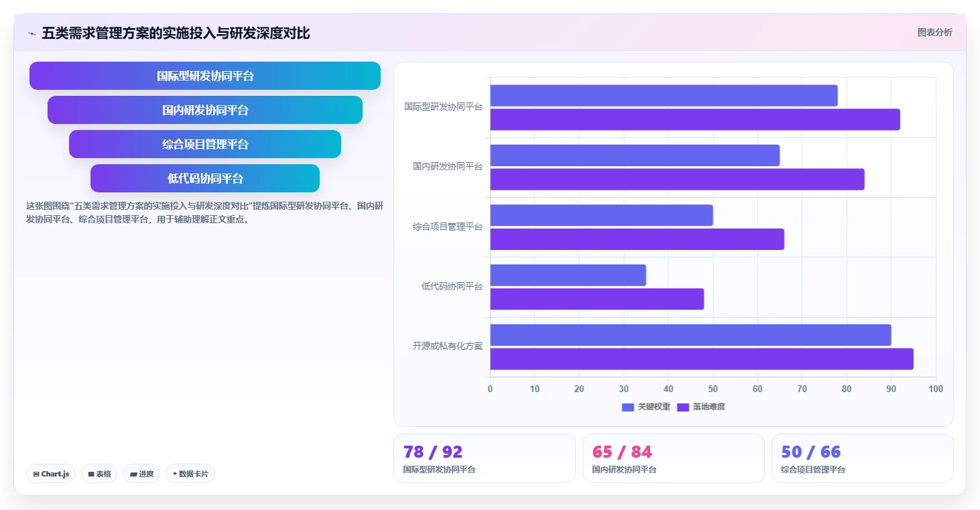Select the 综合项目管理平台 funnel bar
980x510 pixels.
[205, 144]
